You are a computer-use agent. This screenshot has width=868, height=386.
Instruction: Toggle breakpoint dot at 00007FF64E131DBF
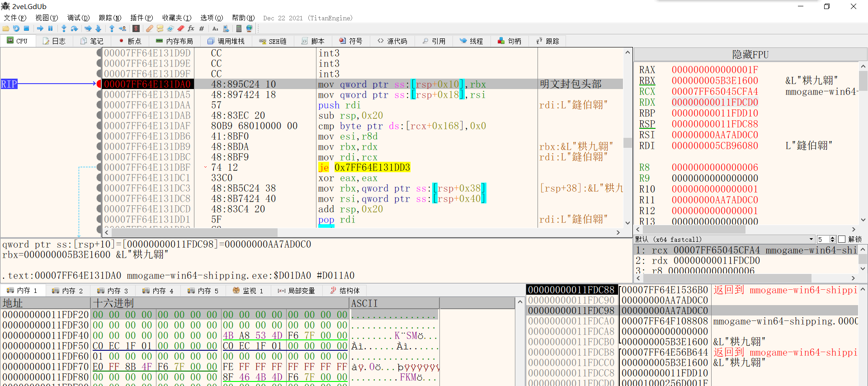click(99, 167)
